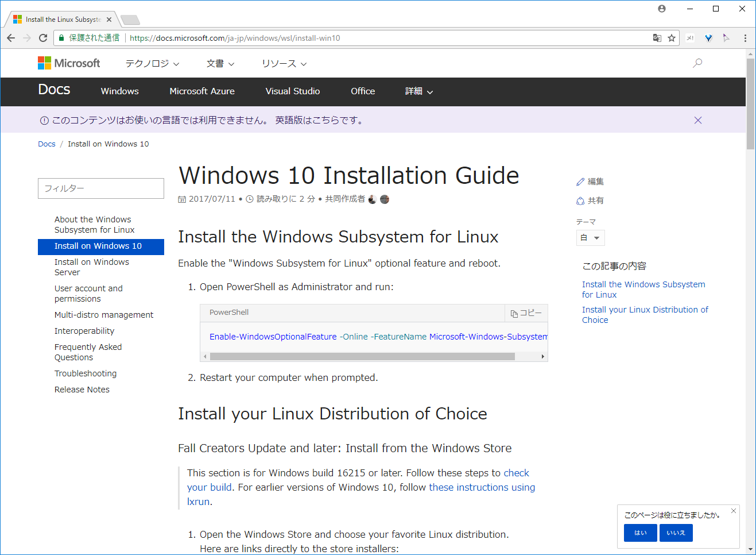Click the English version link in the banner
Screen dimensions: 756x555
(x=319, y=120)
